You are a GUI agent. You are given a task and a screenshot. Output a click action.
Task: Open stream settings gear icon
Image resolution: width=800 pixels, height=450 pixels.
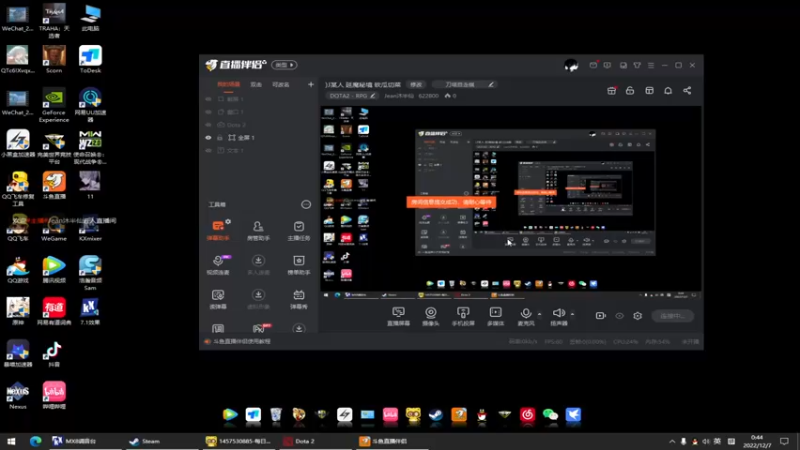[637, 316]
